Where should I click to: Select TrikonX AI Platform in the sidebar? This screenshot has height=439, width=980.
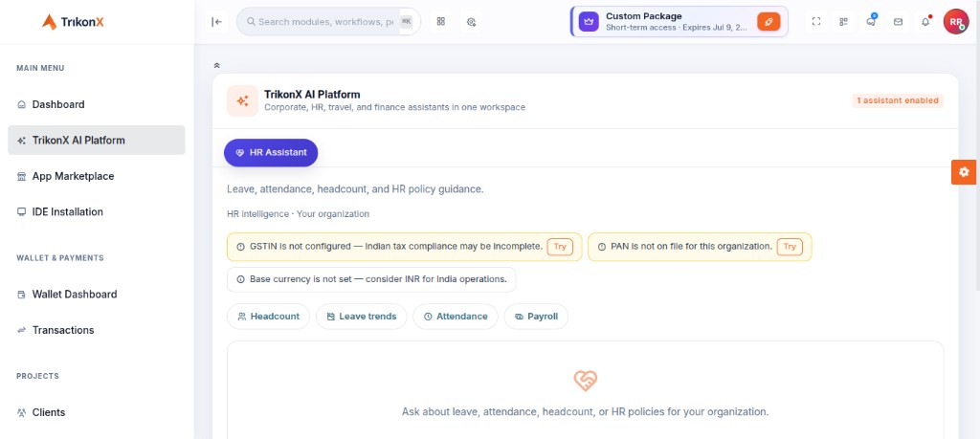click(x=97, y=140)
